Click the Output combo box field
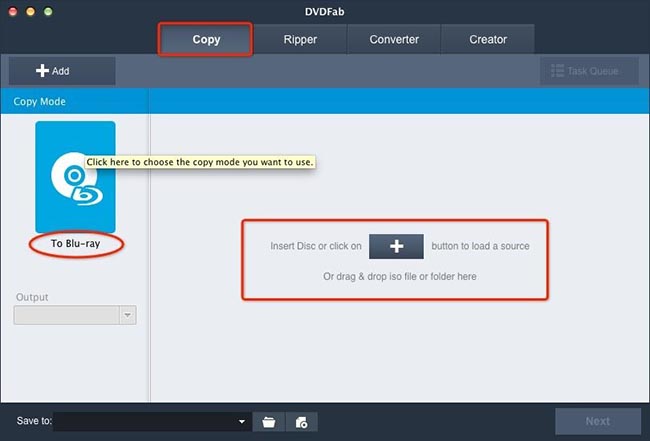Image resolution: width=650 pixels, height=441 pixels. (x=75, y=315)
